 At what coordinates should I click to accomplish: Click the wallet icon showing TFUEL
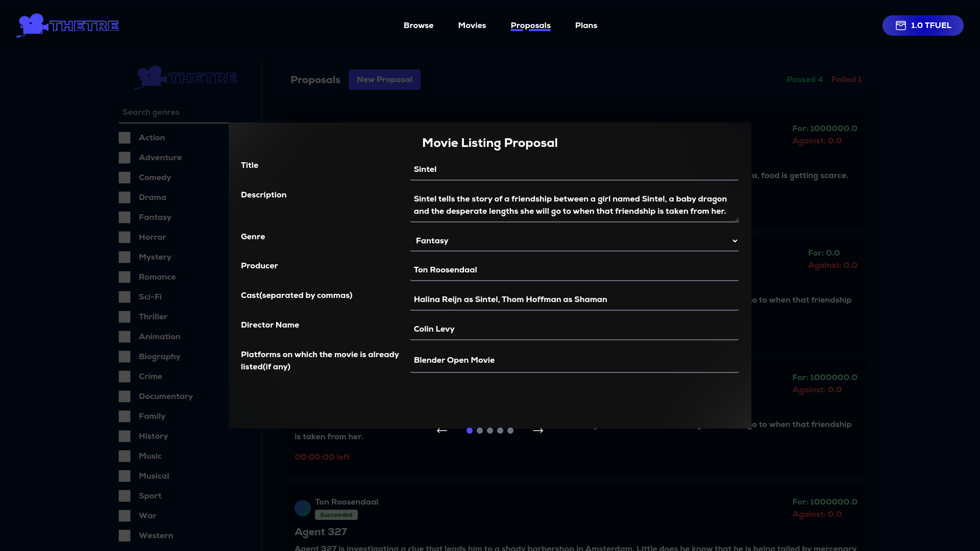901,26
